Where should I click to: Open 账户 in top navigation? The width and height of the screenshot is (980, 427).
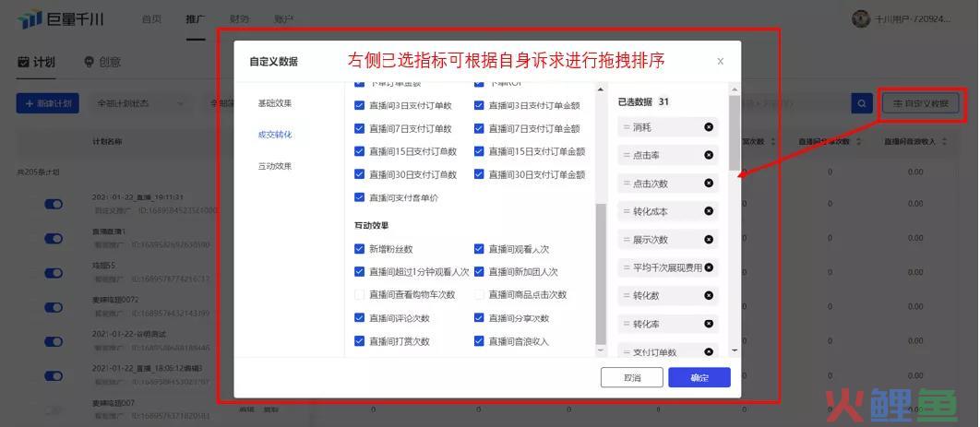(283, 19)
